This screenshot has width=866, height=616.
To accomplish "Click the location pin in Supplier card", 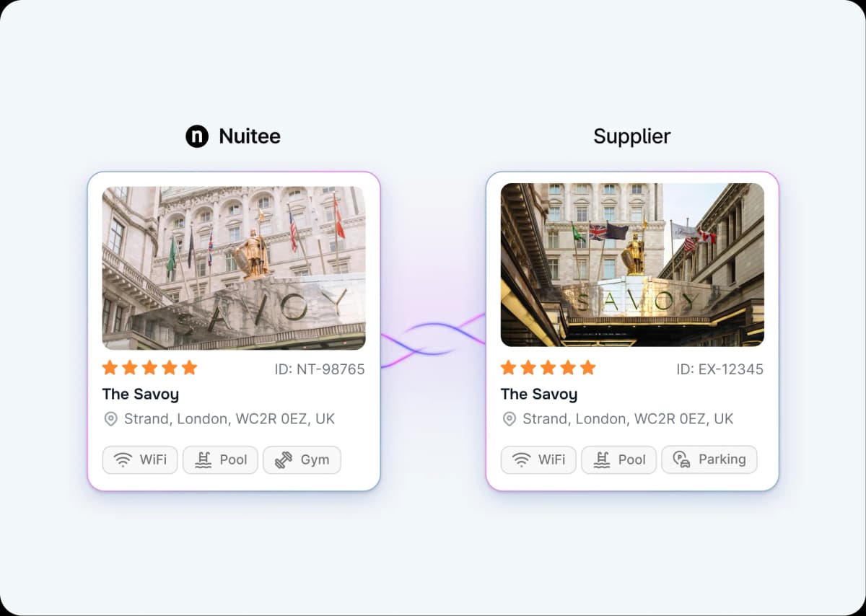I will pyautogui.click(x=509, y=419).
